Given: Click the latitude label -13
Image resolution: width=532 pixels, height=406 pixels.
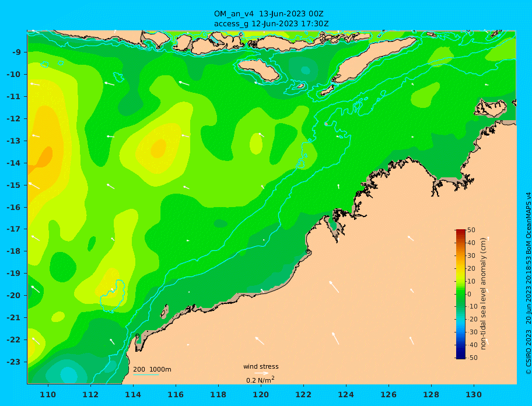Looking at the screenshot, I should coord(14,141).
